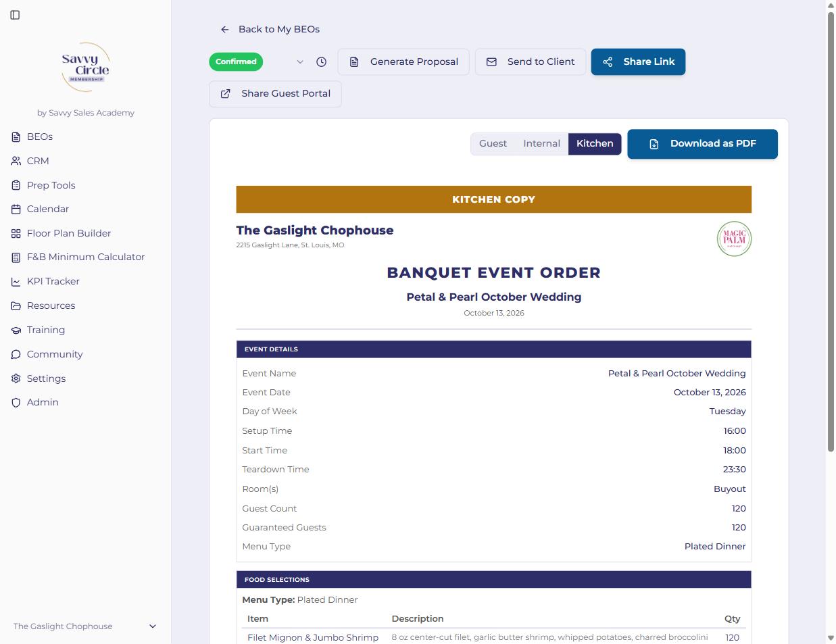Click the Start Time value 18:00
Image resolution: width=836 pixels, height=644 pixels.
click(x=735, y=450)
